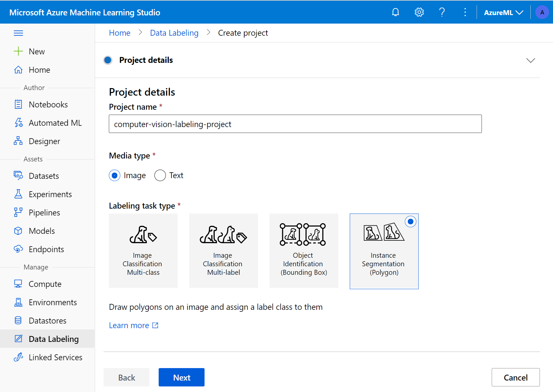Image resolution: width=553 pixels, height=392 pixels.
Task: Open the user avatar 'A'
Action: (x=542, y=12)
